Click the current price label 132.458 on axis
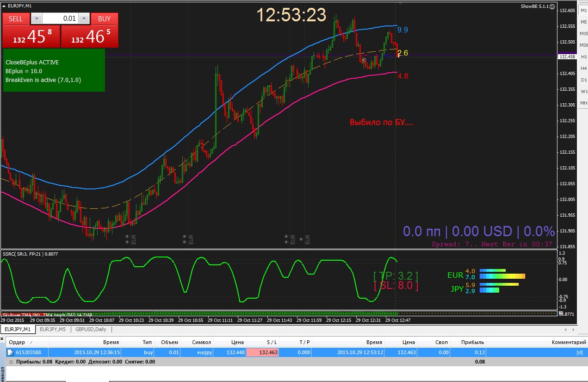Screen dimensions: 588x382 point(567,56)
